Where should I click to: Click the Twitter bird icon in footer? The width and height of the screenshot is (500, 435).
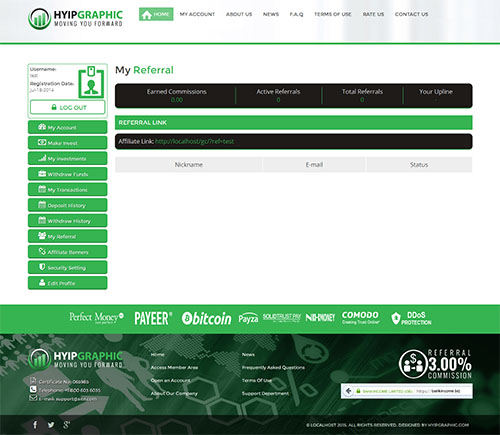[x=51, y=425]
